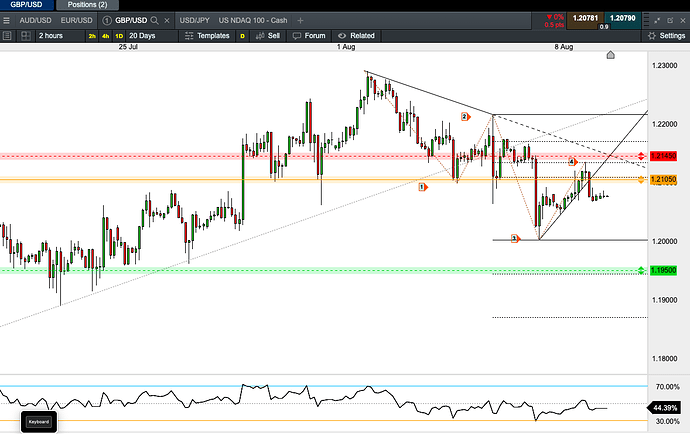Click the Templates icon in chart toolbar
The width and height of the screenshot is (690, 434).
coord(189,35)
